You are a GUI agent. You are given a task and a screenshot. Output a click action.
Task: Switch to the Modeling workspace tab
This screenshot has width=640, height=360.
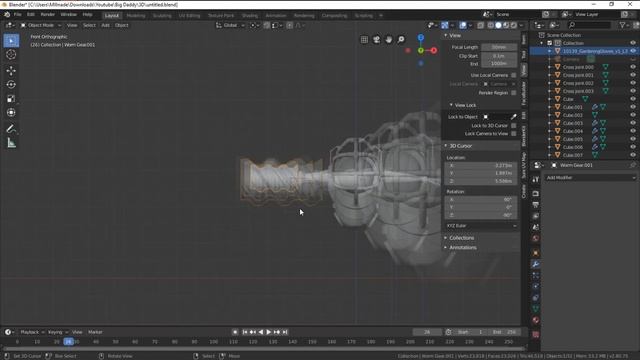136,16
